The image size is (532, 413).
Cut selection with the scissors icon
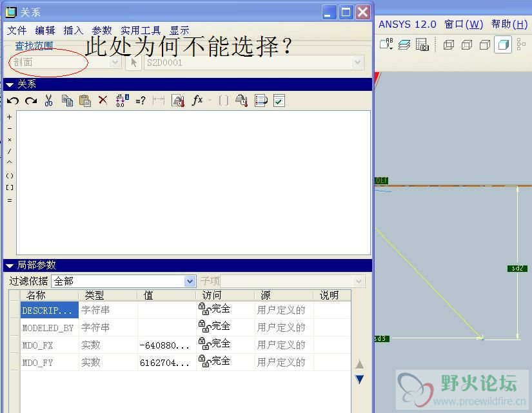tap(48, 101)
